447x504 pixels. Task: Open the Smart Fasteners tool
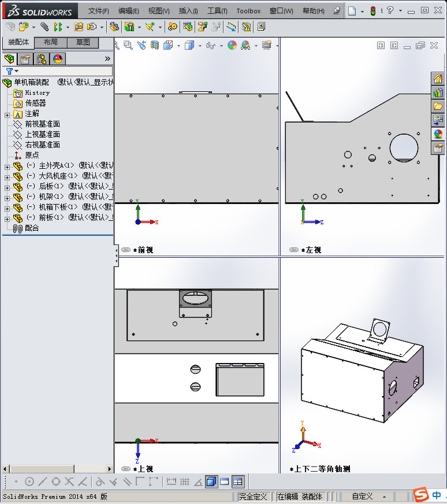point(79,27)
